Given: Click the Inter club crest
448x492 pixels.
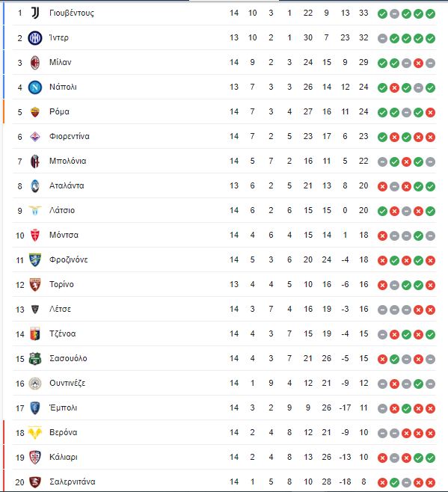Looking at the screenshot, I should click(x=35, y=38).
